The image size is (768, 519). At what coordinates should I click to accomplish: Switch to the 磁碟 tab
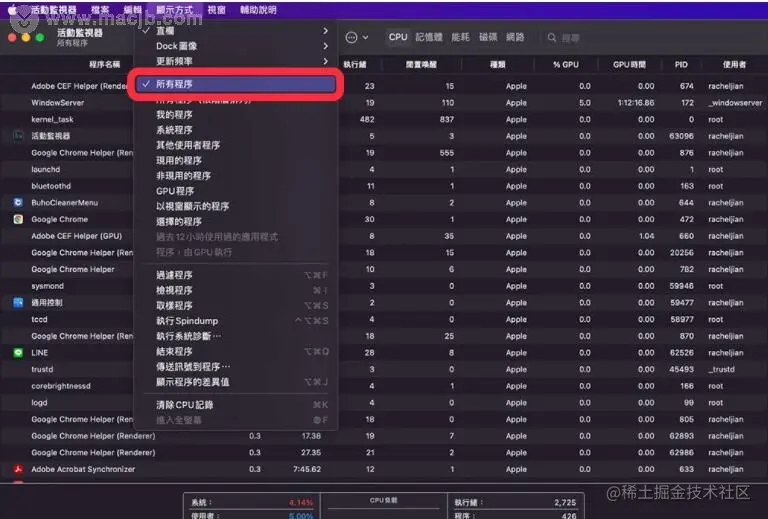(488, 37)
